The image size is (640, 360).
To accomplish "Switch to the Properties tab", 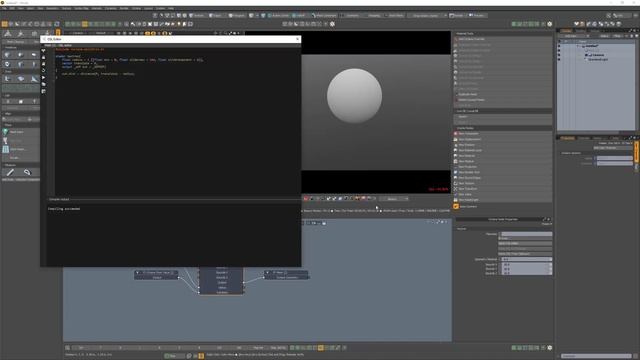I will point(567,138).
